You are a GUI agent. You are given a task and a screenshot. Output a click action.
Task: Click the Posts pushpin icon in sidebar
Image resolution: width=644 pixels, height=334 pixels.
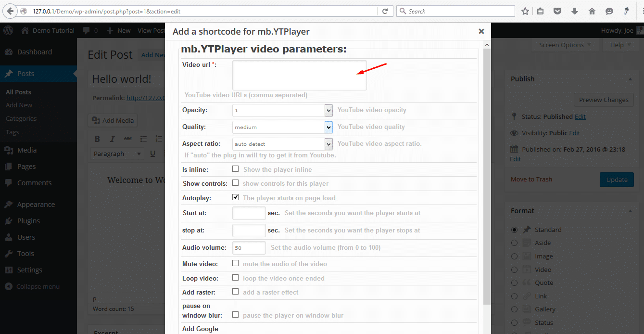tap(9, 74)
